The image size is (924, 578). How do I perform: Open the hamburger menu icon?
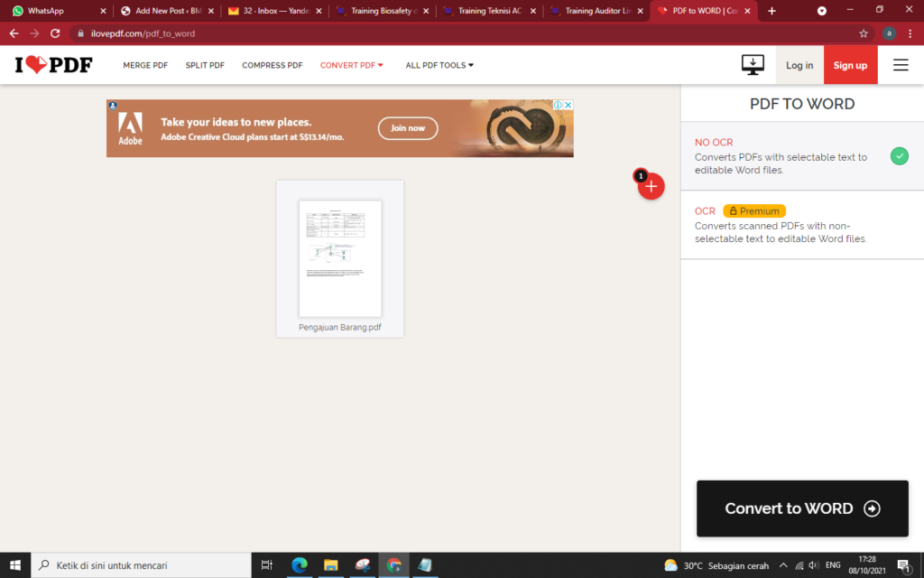[x=900, y=64]
